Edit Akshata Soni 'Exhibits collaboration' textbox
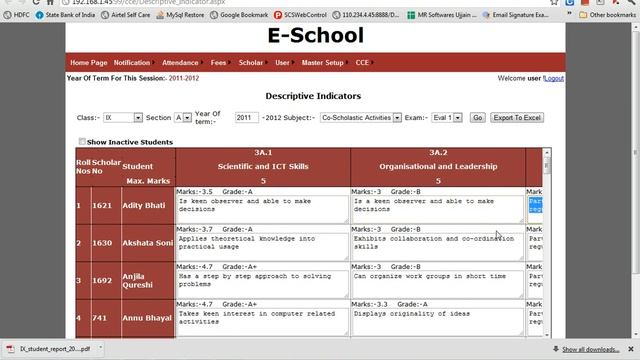This screenshot has height=360, width=640. pos(438,247)
